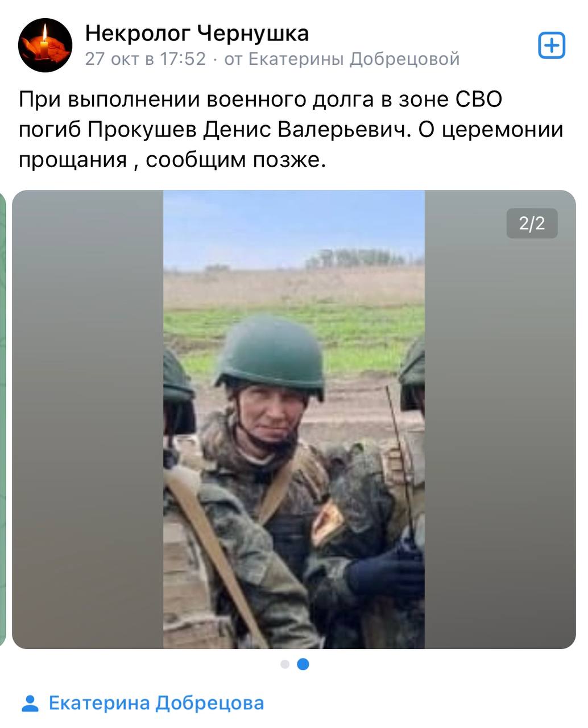Tap the 2/2 photo counter badge
588x728 pixels.
[x=532, y=223]
